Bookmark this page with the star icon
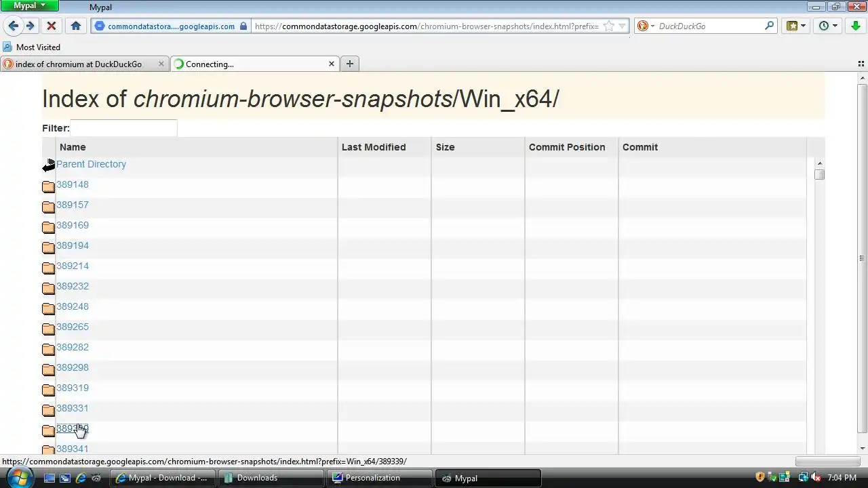This screenshot has height=488, width=868. pyautogui.click(x=609, y=26)
